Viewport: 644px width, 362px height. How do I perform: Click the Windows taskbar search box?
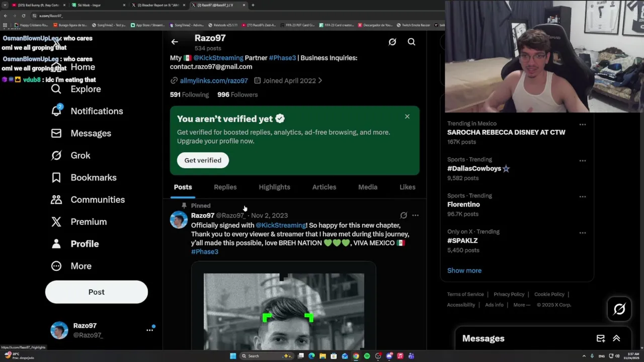coord(267,356)
